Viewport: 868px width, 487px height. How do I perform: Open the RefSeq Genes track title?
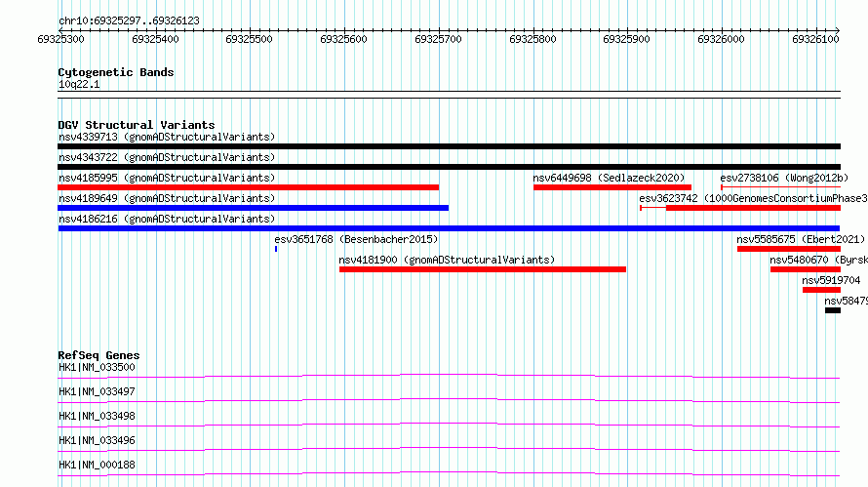(x=99, y=355)
